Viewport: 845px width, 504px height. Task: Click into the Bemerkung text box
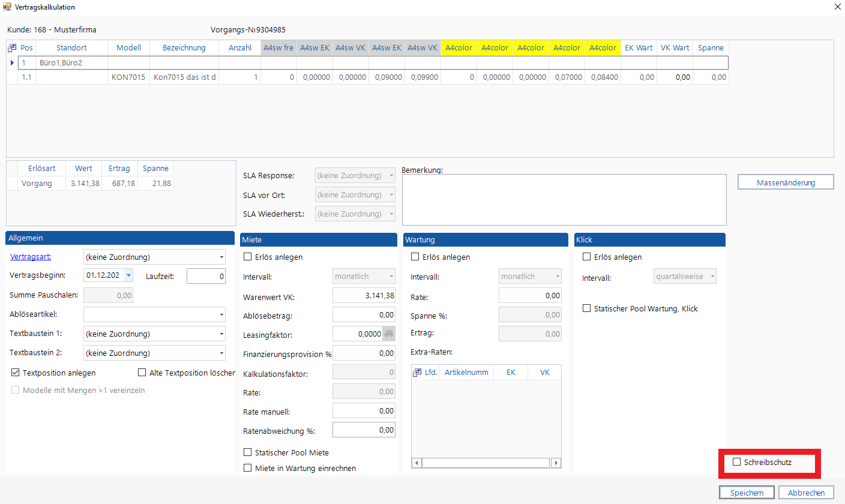pyautogui.click(x=564, y=200)
